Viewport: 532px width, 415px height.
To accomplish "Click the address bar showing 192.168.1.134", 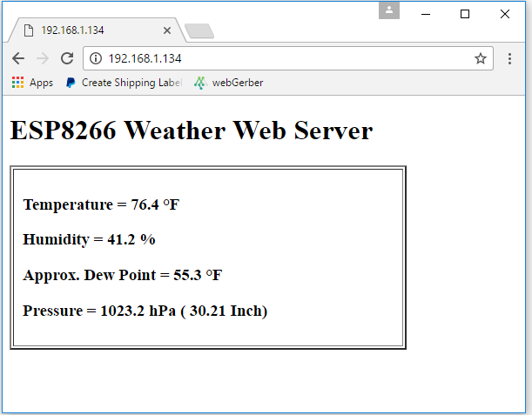I will coord(288,58).
